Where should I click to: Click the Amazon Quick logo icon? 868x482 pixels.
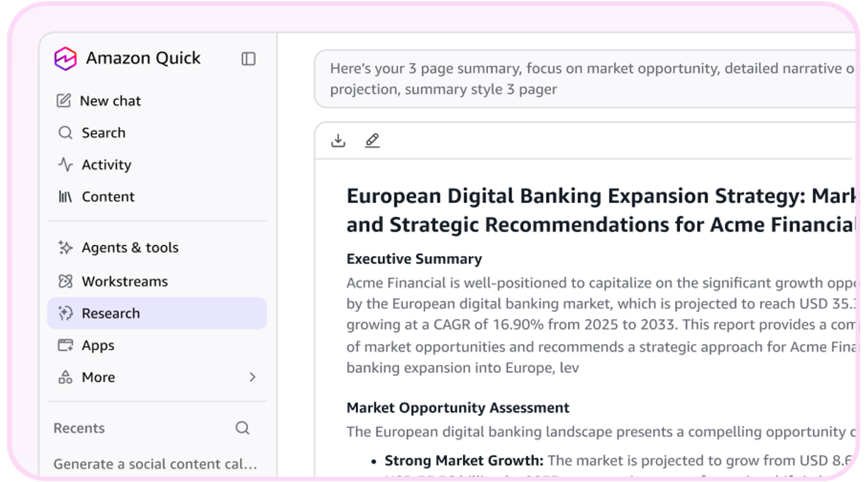click(x=65, y=58)
